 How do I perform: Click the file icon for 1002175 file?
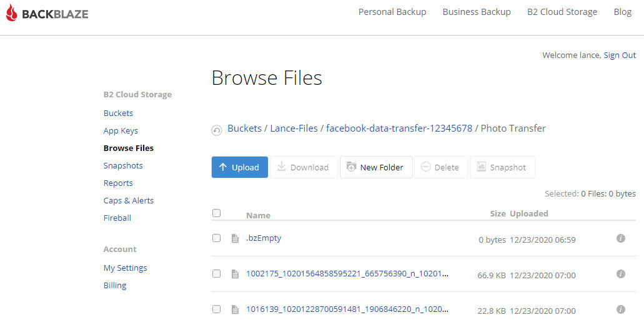pos(235,274)
